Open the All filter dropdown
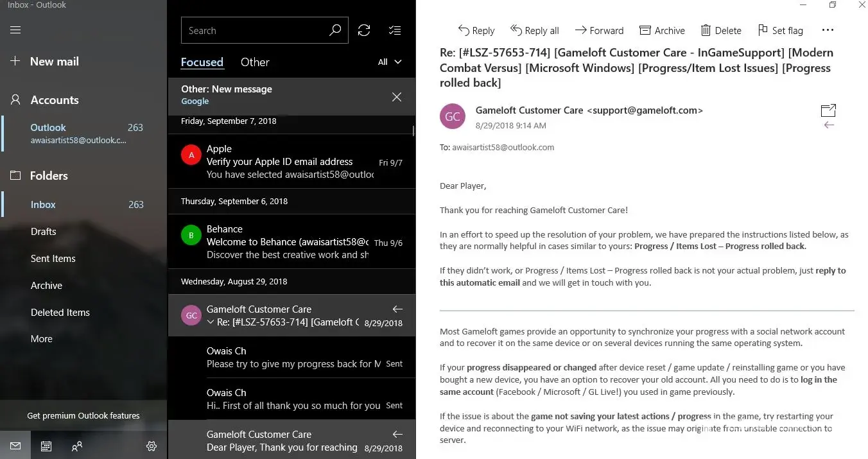This screenshot has height=459, width=868. point(390,62)
